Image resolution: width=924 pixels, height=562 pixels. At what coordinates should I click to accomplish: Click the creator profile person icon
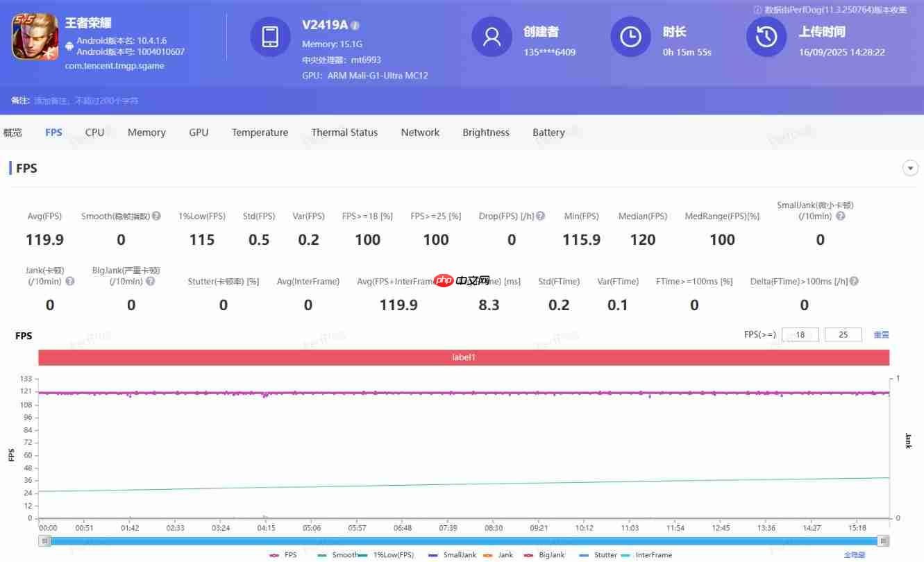click(x=492, y=37)
